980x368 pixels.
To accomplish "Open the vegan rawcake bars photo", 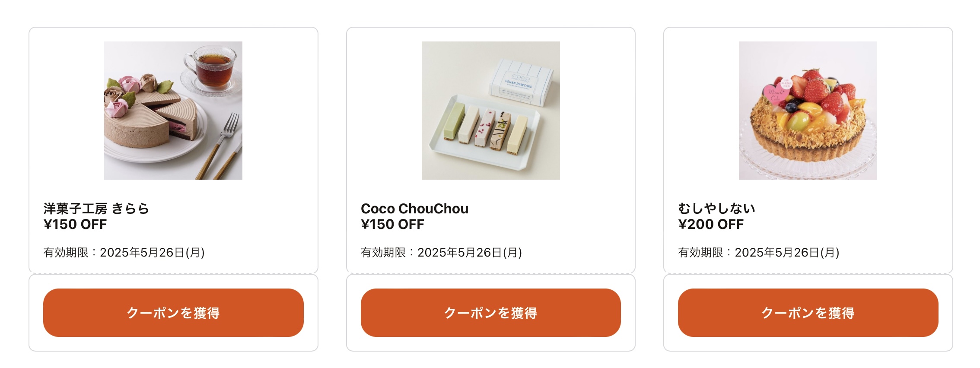I will [x=491, y=111].
